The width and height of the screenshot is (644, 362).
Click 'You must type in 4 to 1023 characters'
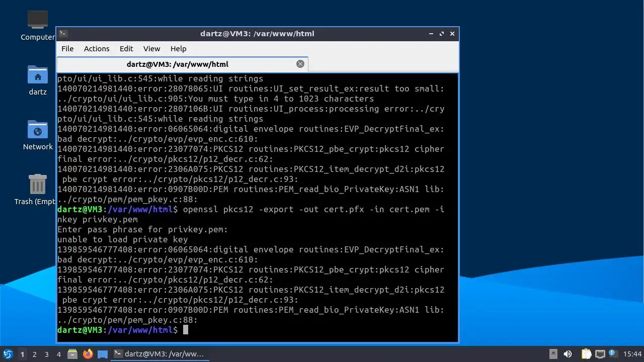[x=281, y=99]
